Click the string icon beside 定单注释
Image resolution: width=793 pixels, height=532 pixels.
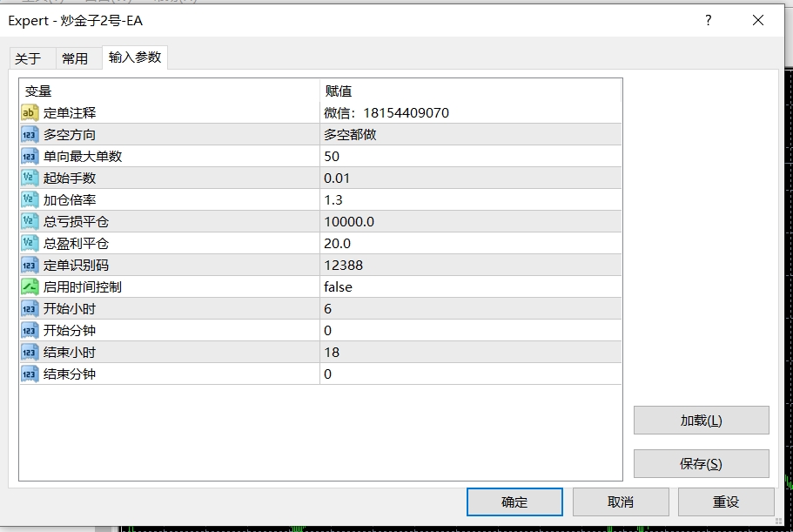pyautogui.click(x=30, y=112)
